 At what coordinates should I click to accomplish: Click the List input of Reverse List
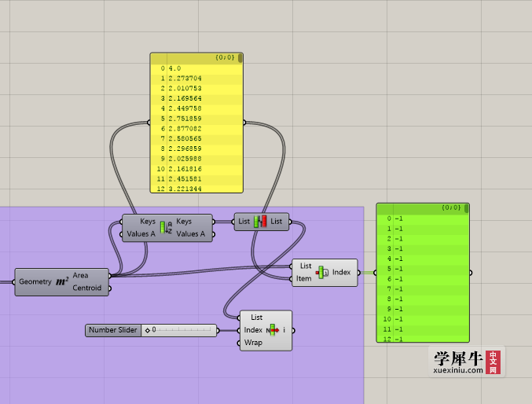point(244,222)
